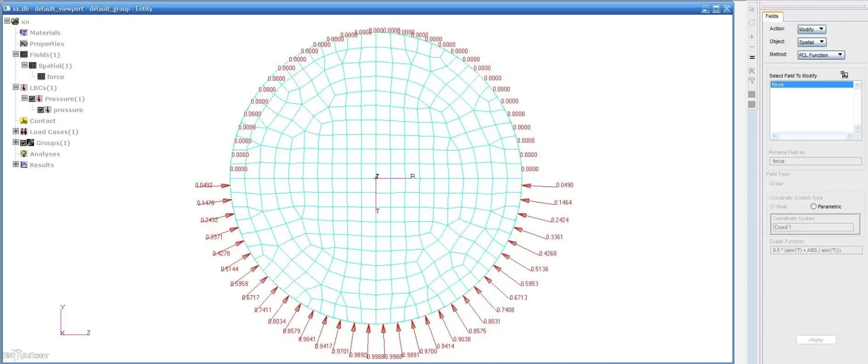Viewport: 868px width, 364px height.
Task: Select the force item in model tree
Action: click(x=55, y=77)
